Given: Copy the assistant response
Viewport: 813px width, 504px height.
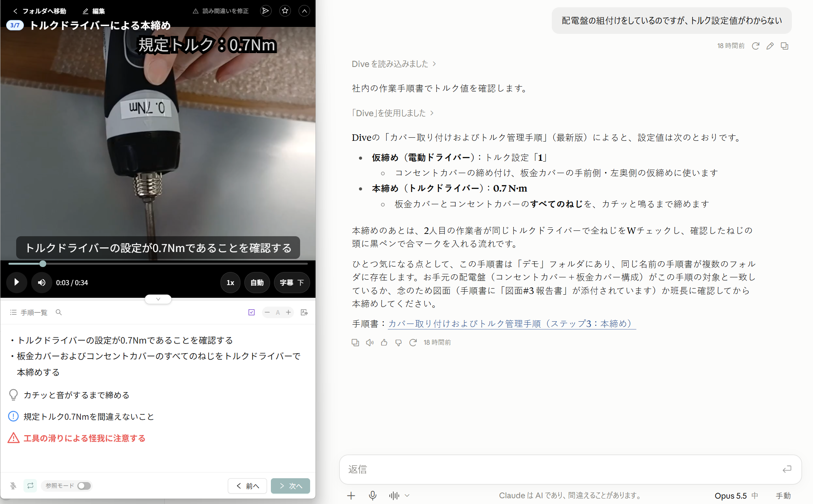Looking at the screenshot, I should click(x=355, y=342).
